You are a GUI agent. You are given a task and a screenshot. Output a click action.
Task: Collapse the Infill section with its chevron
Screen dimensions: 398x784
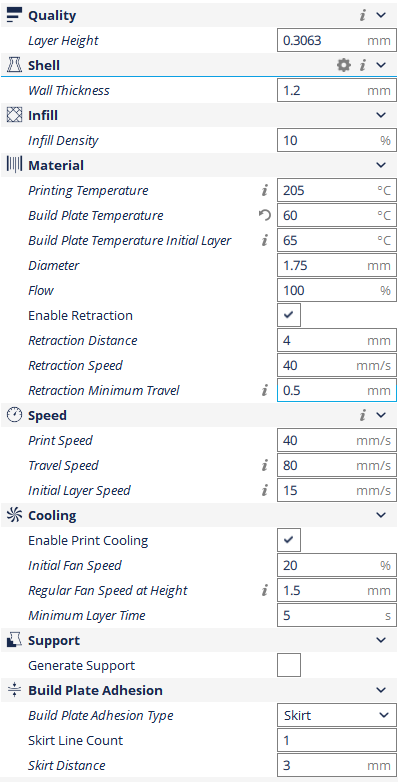coord(381,115)
